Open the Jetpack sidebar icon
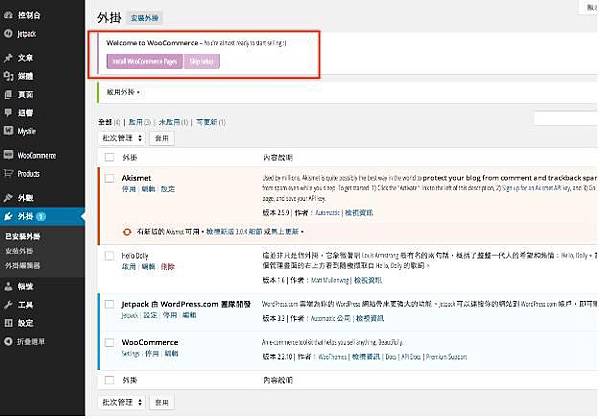Viewport: 600px width, 419px height. [8, 34]
